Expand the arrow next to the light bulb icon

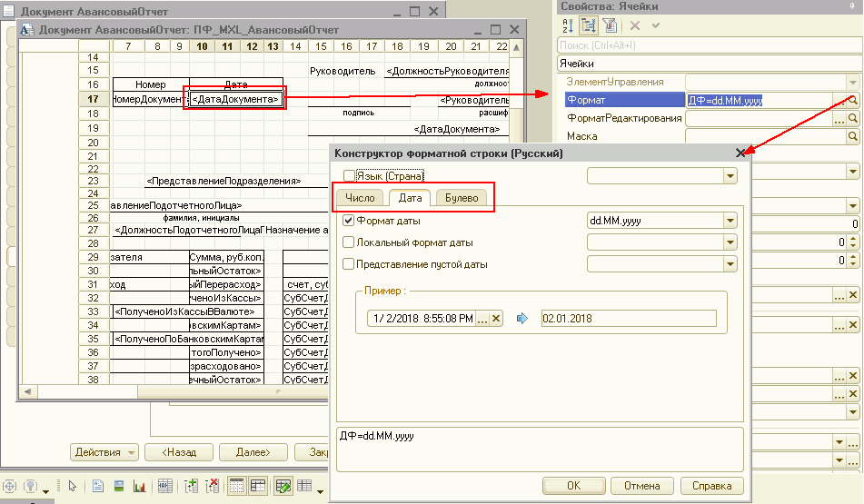45,490
